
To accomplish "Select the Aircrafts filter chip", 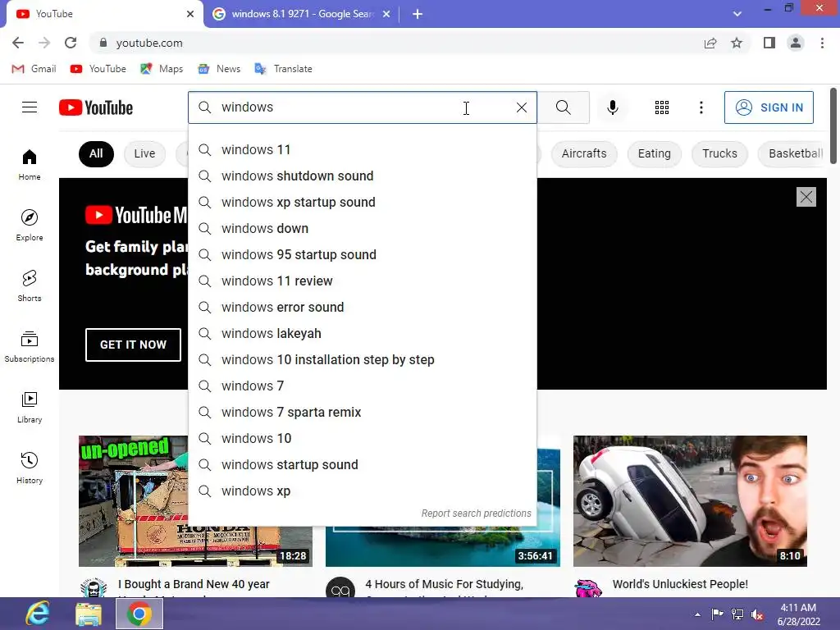I will point(584,153).
